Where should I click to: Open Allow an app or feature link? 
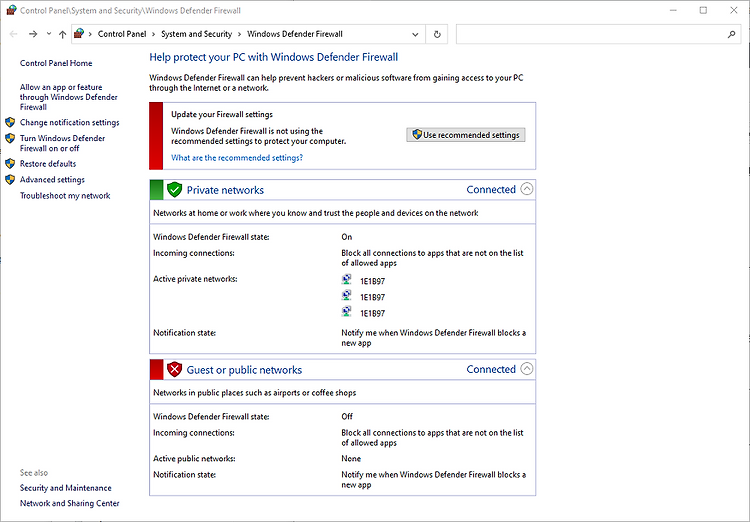(68, 97)
